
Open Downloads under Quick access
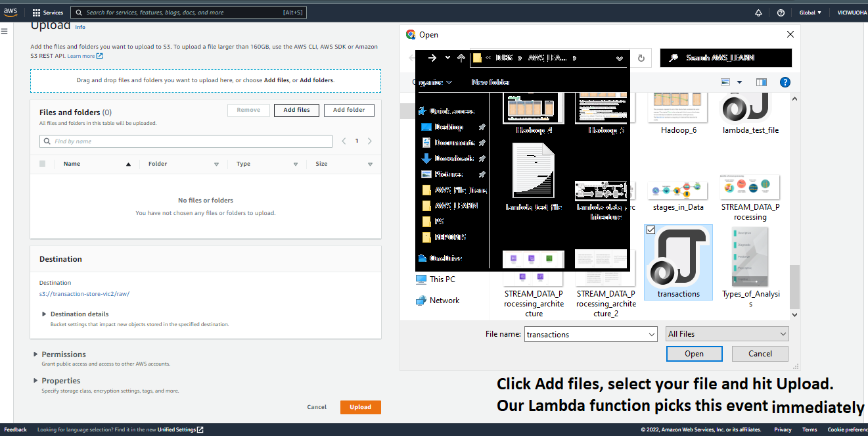pyautogui.click(x=447, y=158)
